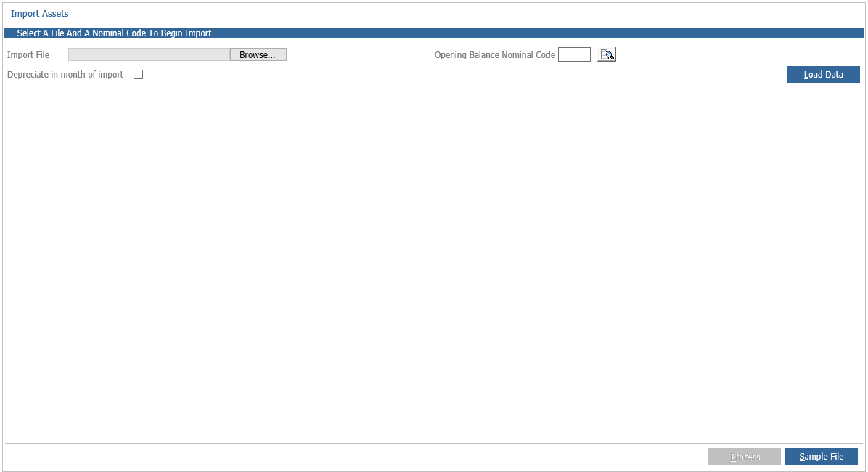Tick the Depreciate in month of import checkbox
Image resolution: width=868 pixels, height=472 pixels.
pyautogui.click(x=138, y=74)
